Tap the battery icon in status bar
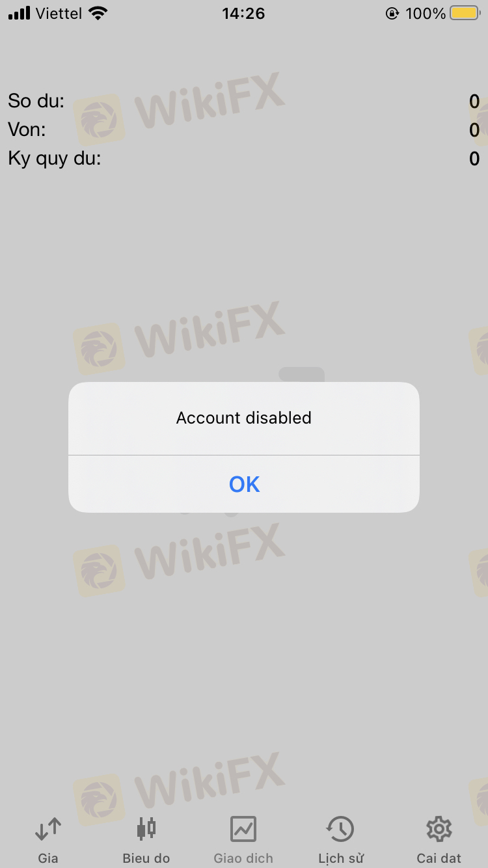488x868 pixels. (465, 13)
